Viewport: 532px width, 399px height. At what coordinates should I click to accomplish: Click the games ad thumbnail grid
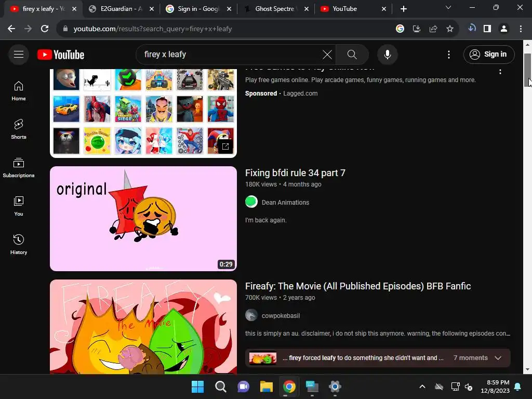tap(143, 113)
